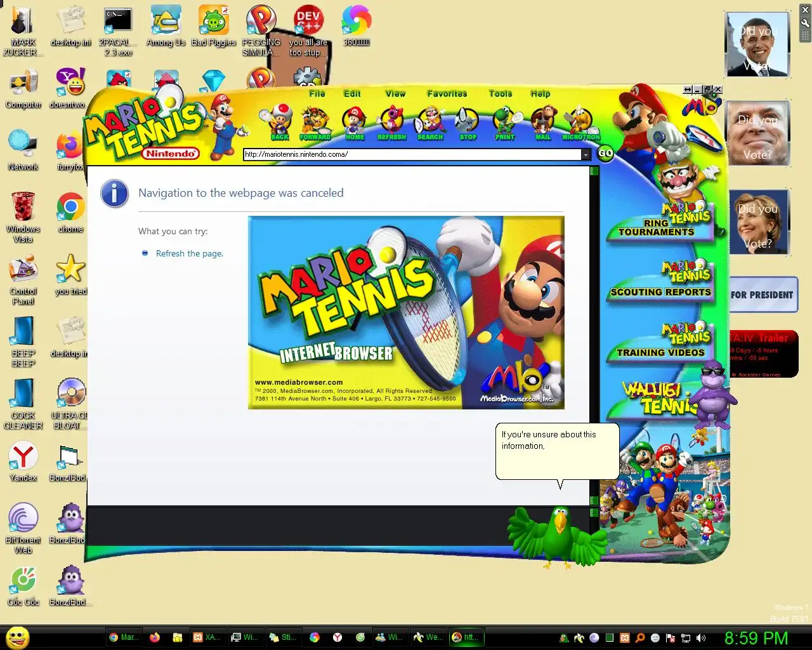Open the BitTorrent Web desktop icon
This screenshot has width=812, height=650.
click(23, 529)
